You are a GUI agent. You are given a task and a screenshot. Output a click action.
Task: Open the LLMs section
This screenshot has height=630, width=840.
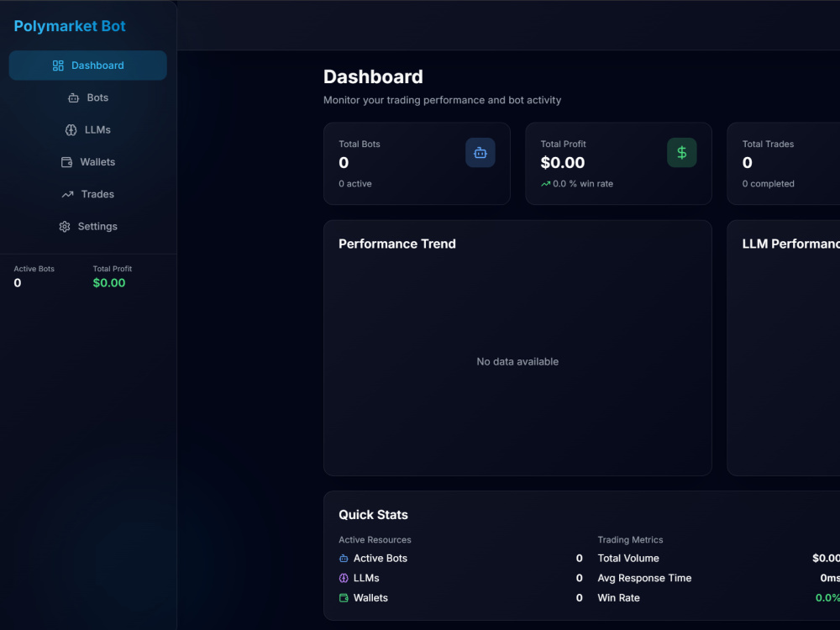[88, 130]
